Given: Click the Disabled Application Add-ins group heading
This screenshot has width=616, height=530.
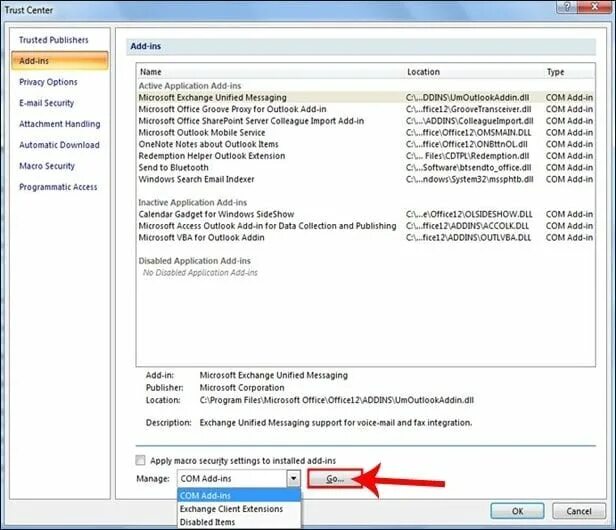Looking at the screenshot, I should coord(194,261).
